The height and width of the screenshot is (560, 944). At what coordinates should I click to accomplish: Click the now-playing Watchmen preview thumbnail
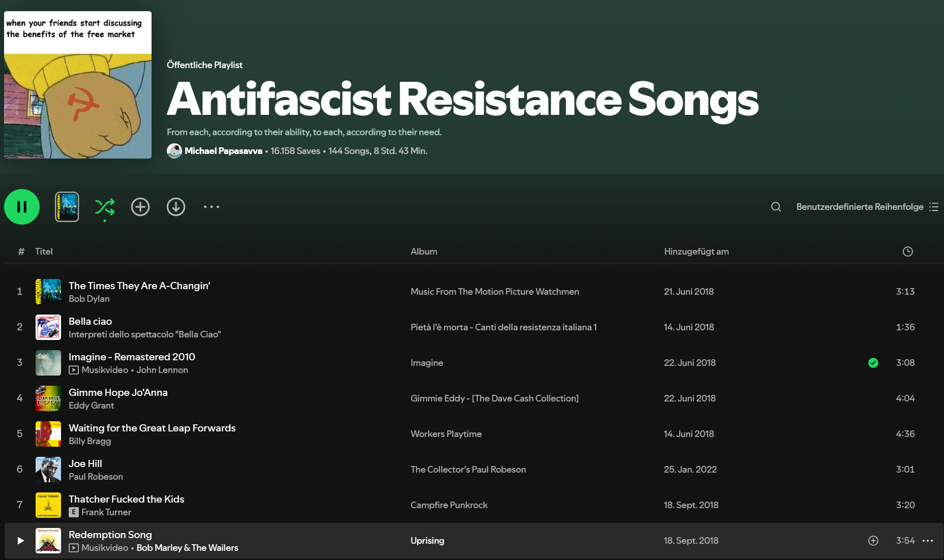point(67,207)
